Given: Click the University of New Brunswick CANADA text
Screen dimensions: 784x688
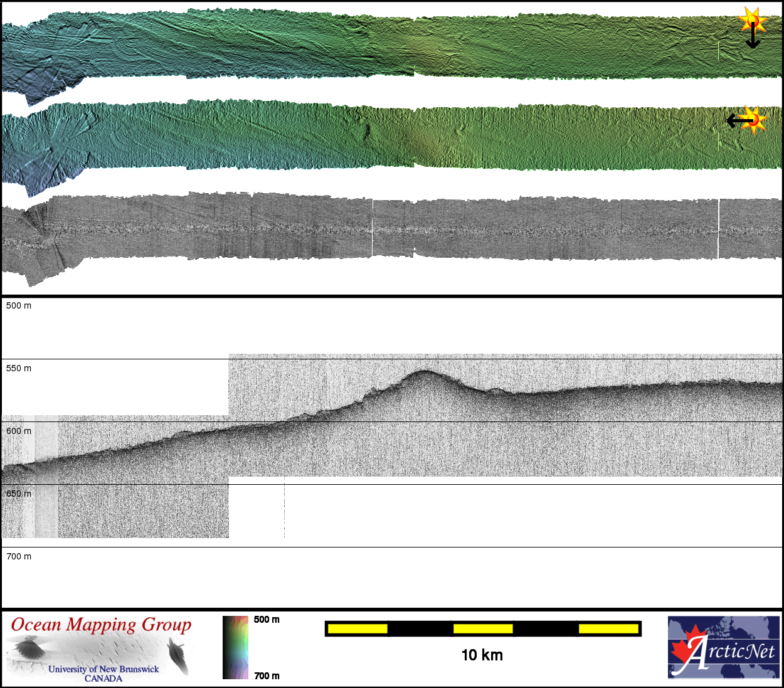Looking at the screenshot, I should tap(103, 674).
